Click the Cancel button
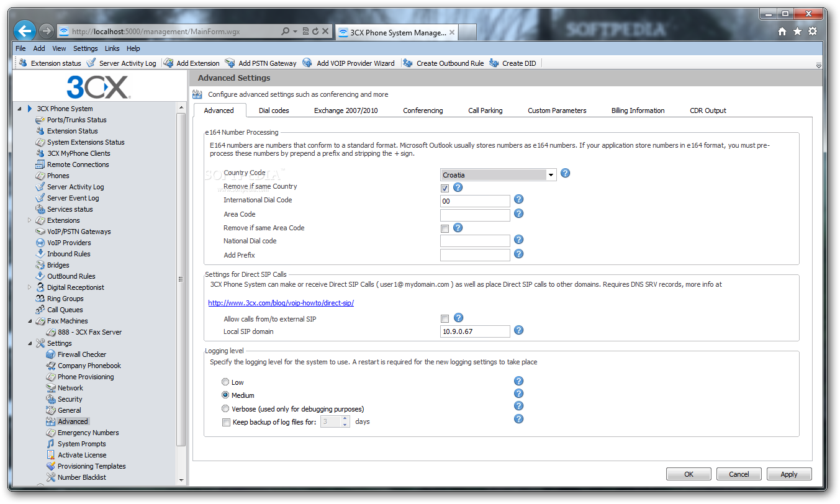This screenshot has width=840, height=504. coord(739,474)
